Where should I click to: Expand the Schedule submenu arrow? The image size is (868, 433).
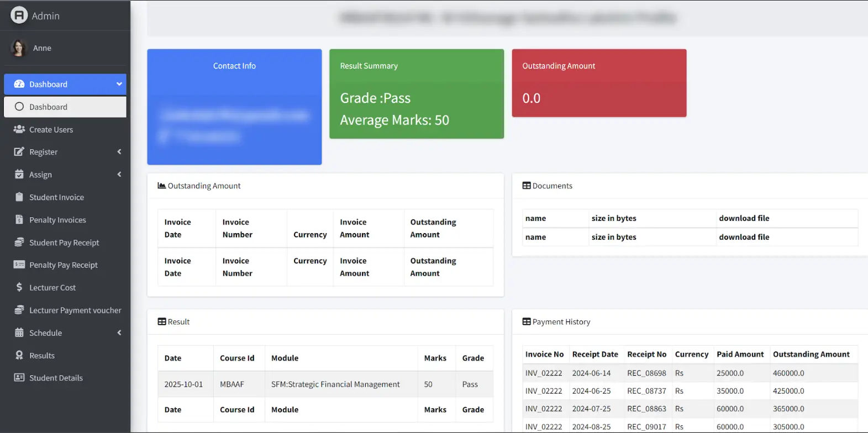point(119,332)
